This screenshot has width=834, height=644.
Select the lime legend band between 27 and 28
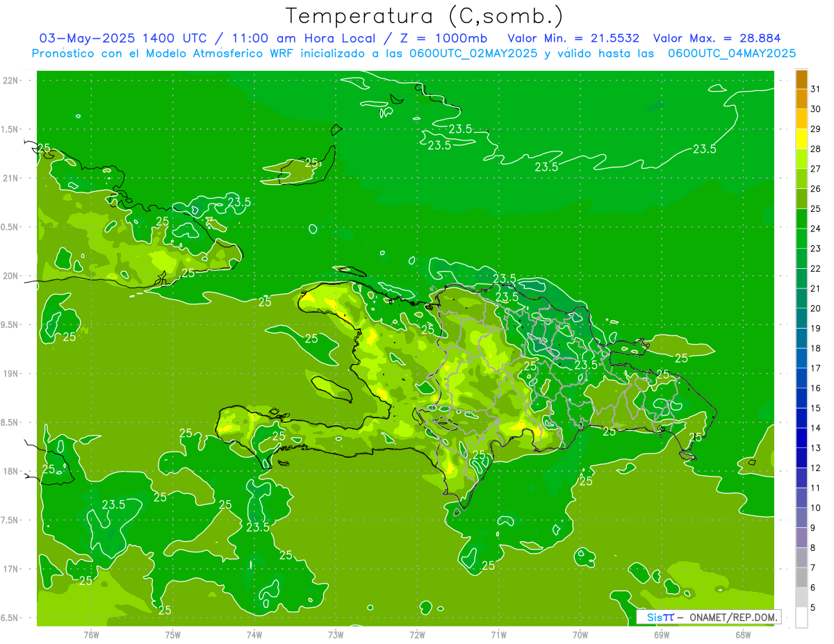pos(801,159)
